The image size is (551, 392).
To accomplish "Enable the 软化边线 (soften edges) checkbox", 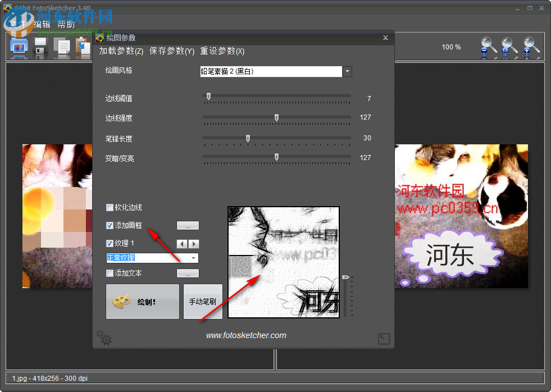I will 109,207.
